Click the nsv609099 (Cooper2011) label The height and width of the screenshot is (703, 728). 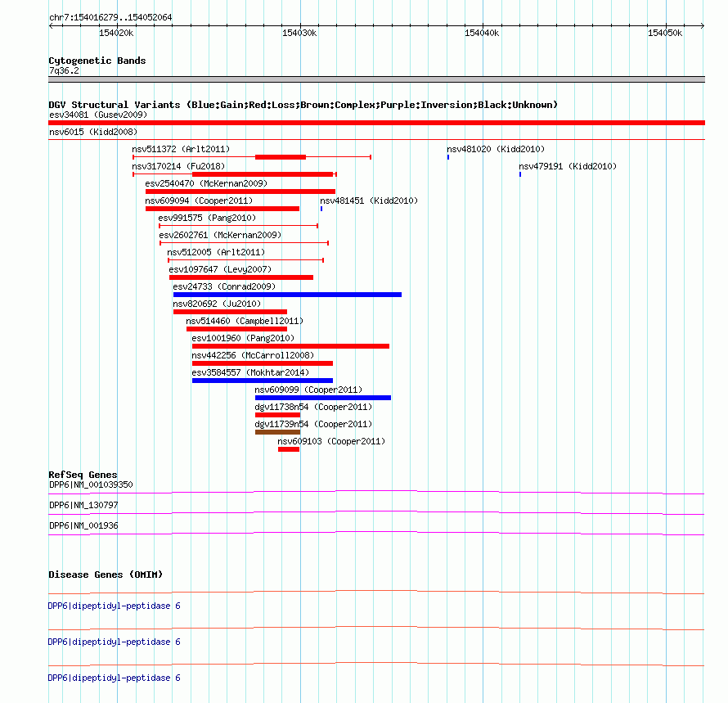(308, 390)
